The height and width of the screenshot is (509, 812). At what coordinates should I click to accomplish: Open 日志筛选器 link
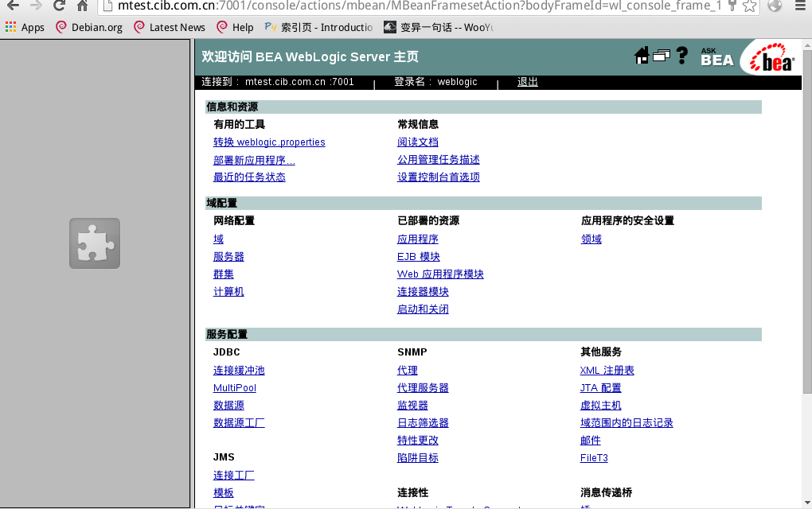coord(423,423)
